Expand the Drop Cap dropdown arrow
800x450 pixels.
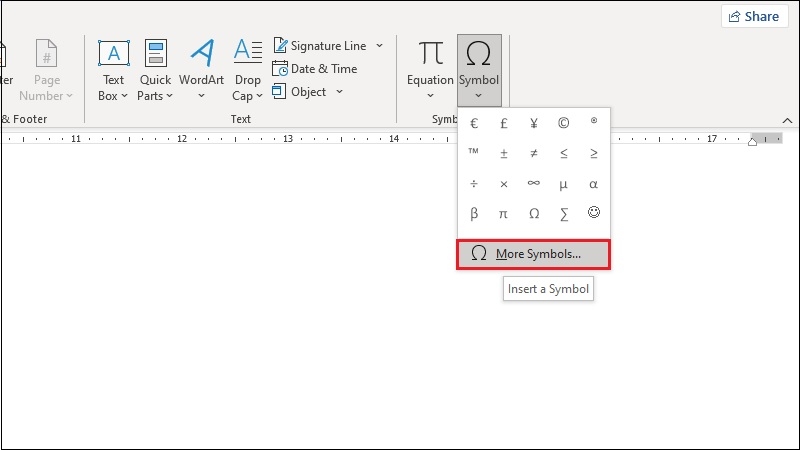point(259,95)
